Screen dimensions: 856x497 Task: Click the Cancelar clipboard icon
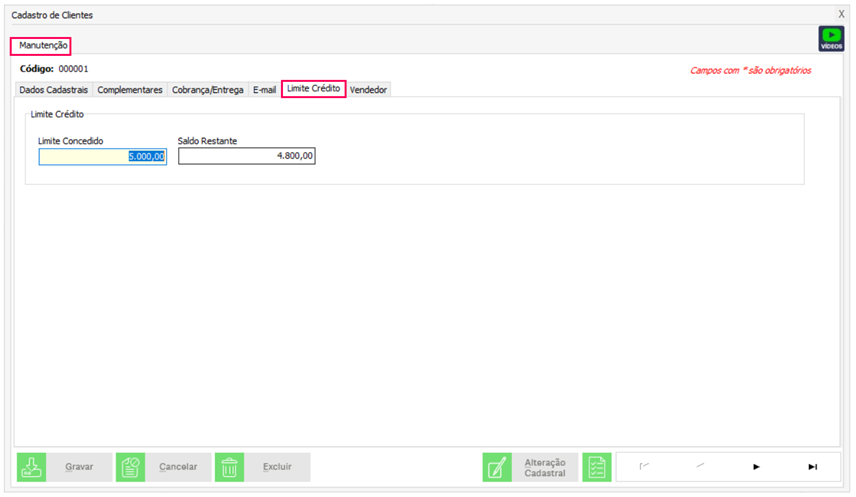[131, 467]
